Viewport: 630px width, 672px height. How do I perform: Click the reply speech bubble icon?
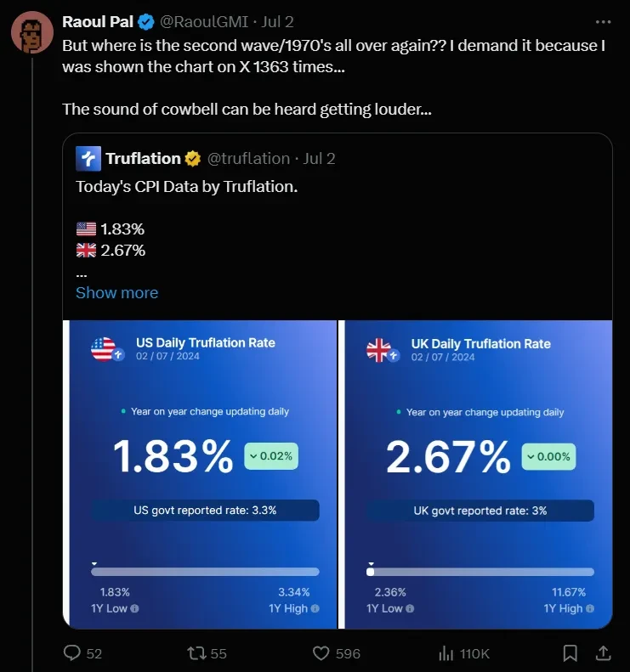tap(74, 653)
